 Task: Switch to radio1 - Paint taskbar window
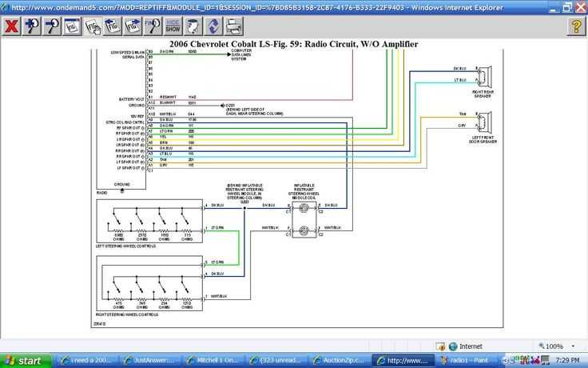tap(467, 361)
